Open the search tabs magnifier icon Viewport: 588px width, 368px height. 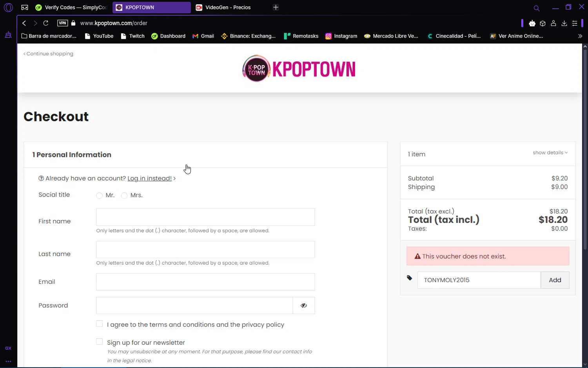537,8
